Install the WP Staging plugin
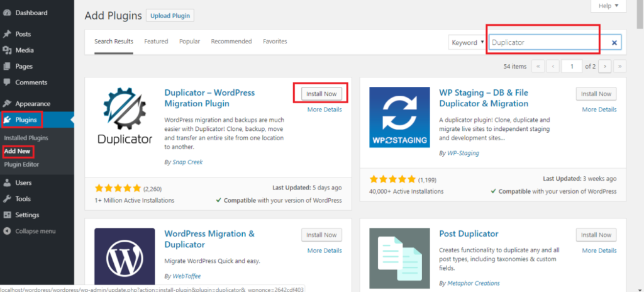The width and height of the screenshot is (644, 292). pos(596,94)
